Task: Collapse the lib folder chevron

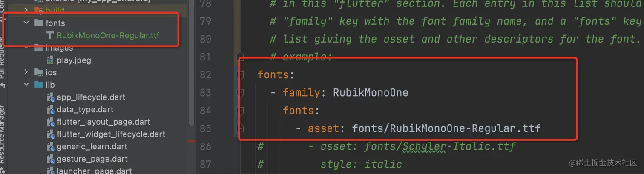Action: (26, 85)
